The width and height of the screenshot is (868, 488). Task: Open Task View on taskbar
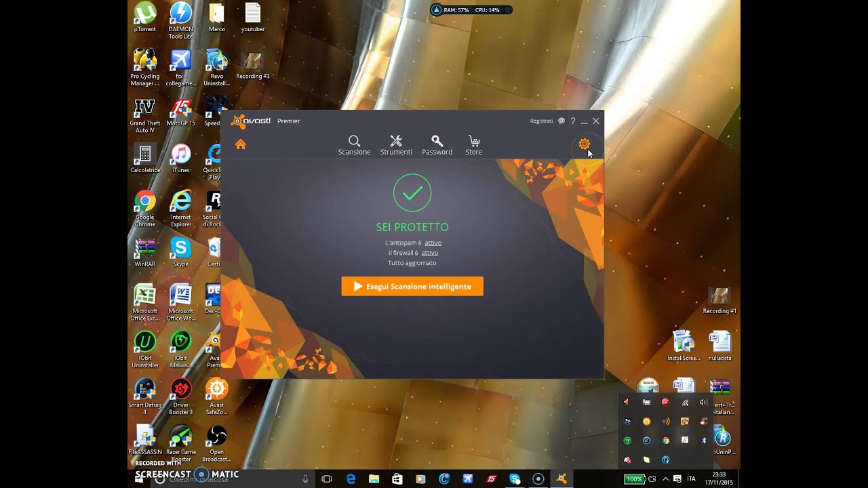(326, 479)
